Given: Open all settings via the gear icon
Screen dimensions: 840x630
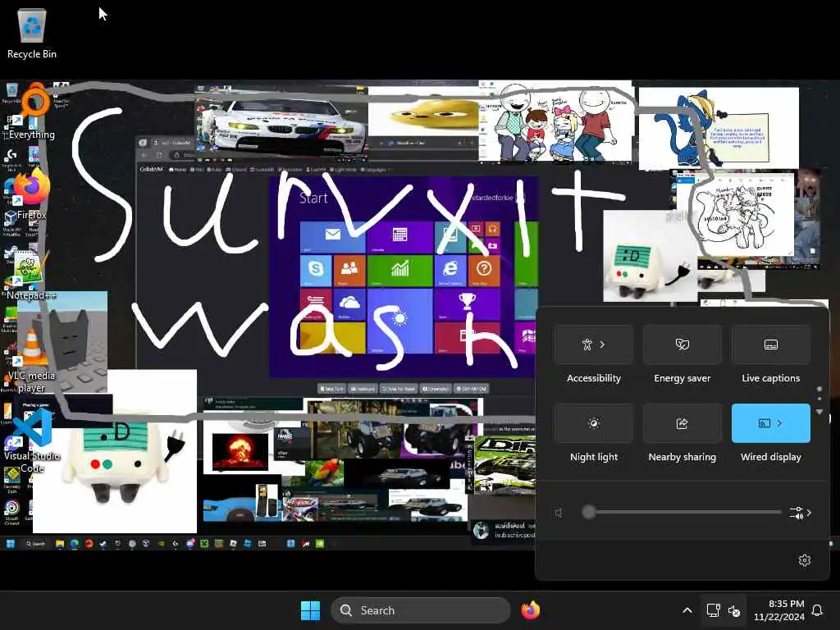Looking at the screenshot, I should point(805,560).
